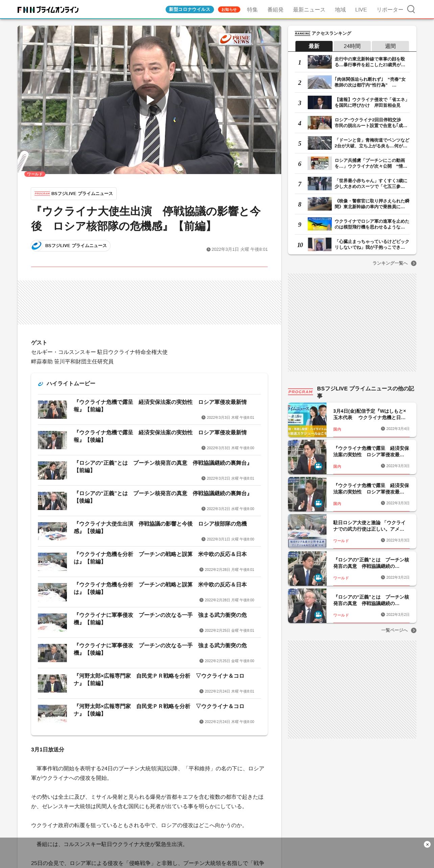Play the main ambassador video

pyautogui.click(x=149, y=100)
